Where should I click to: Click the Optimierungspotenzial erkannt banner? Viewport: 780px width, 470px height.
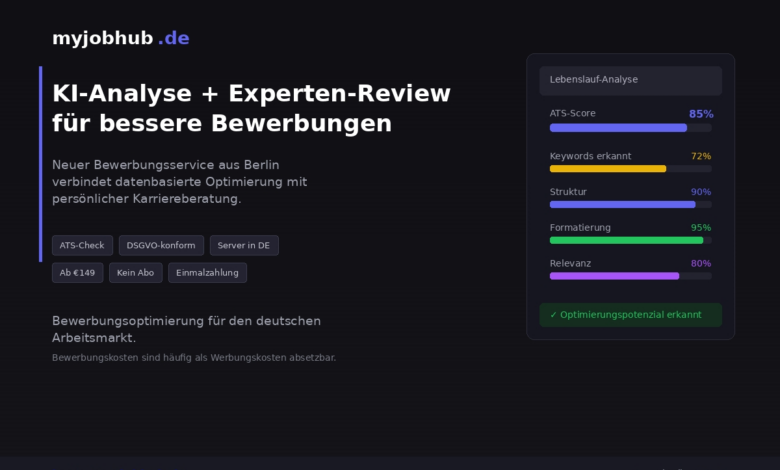click(x=630, y=315)
